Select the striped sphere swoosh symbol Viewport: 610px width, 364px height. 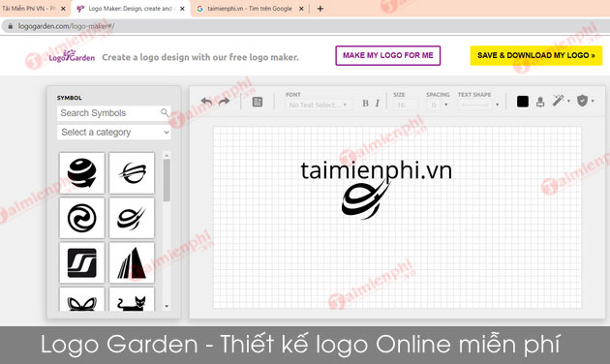coord(132,173)
